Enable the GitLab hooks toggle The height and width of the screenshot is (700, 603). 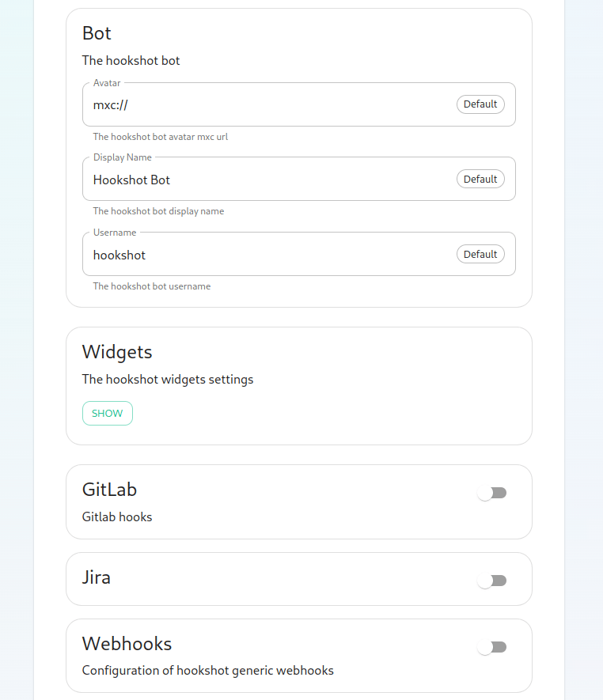click(x=491, y=493)
